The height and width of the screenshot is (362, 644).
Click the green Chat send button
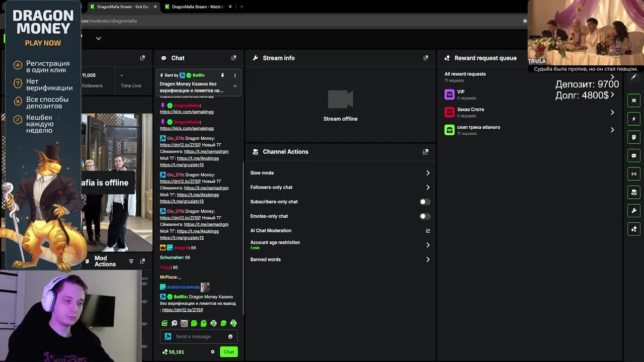click(229, 352)
